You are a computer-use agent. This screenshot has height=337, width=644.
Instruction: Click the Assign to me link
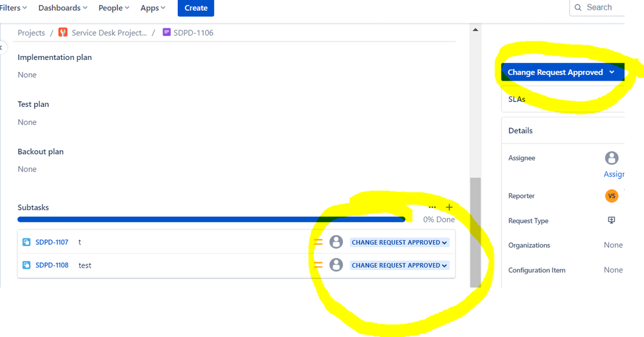614,174
